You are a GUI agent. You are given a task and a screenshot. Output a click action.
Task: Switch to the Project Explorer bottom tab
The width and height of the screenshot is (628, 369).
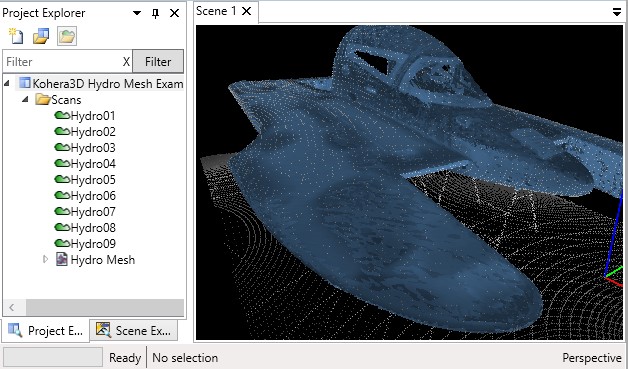[46, 331]
